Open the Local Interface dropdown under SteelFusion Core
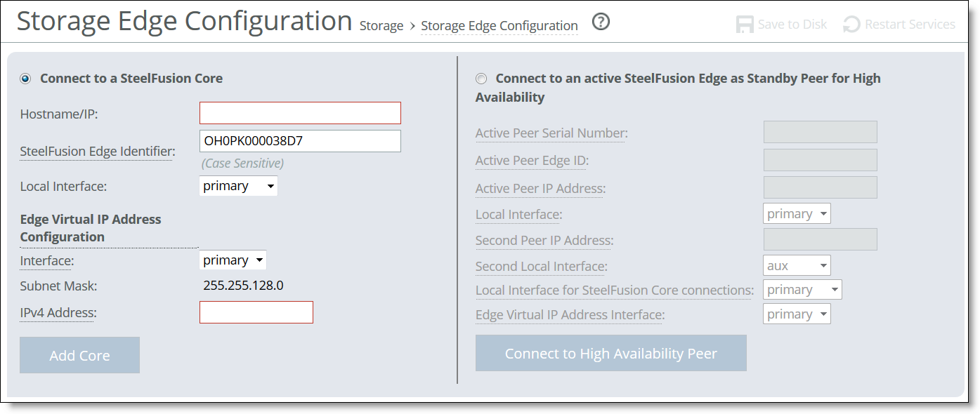This screenshot has width=980, height=414. click(238, 185)
